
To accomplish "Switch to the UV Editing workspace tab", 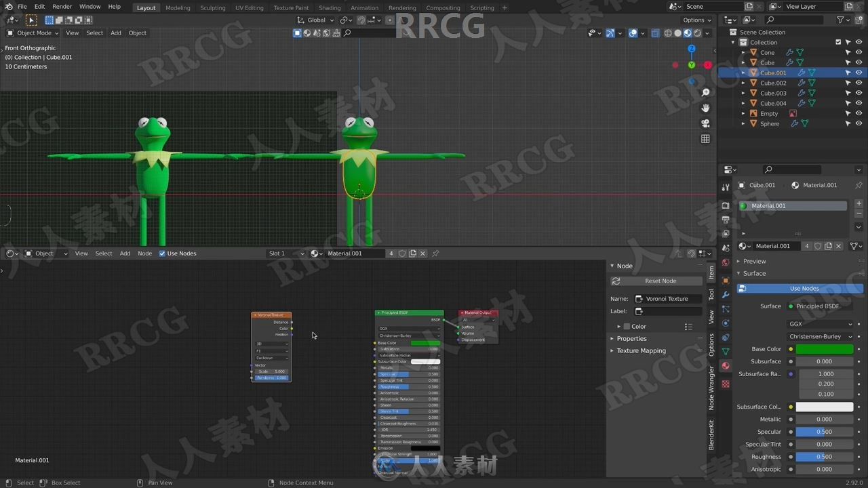I will (249, 7).
